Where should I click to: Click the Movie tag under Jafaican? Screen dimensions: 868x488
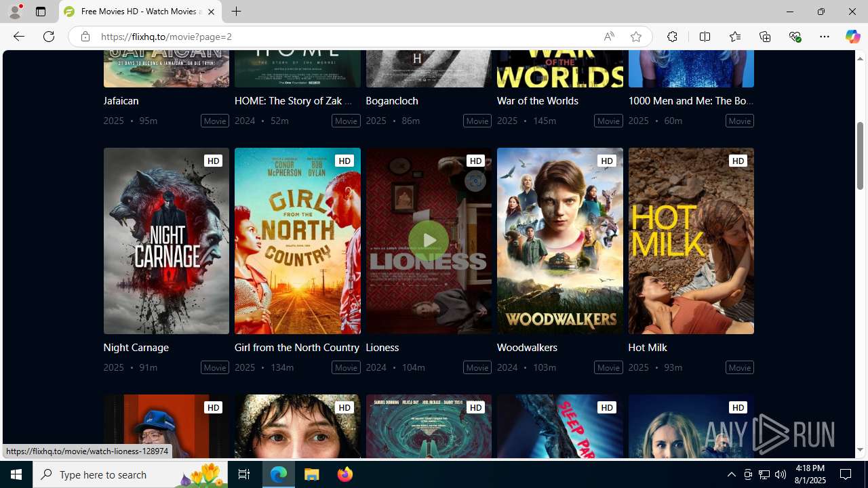coord(215,121)
